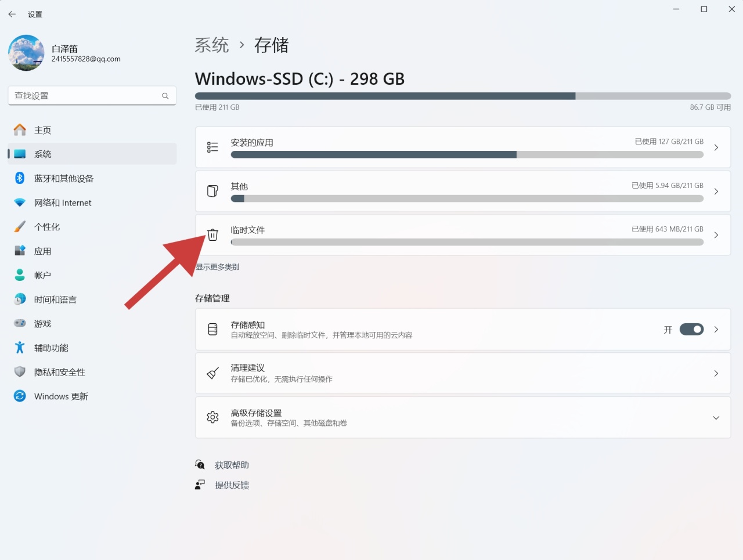
Task: Open 清理建议 chevron
Action: tap(716, 373)
